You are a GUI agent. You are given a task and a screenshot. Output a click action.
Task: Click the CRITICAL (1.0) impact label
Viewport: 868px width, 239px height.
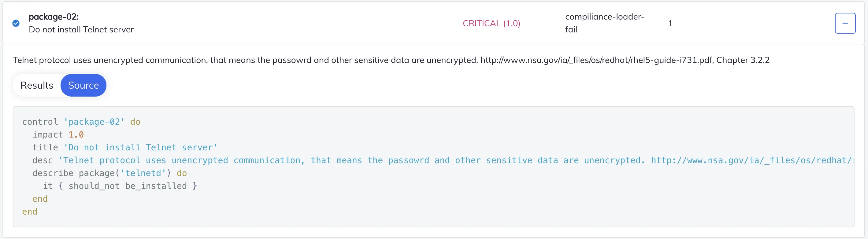[491, 23]
